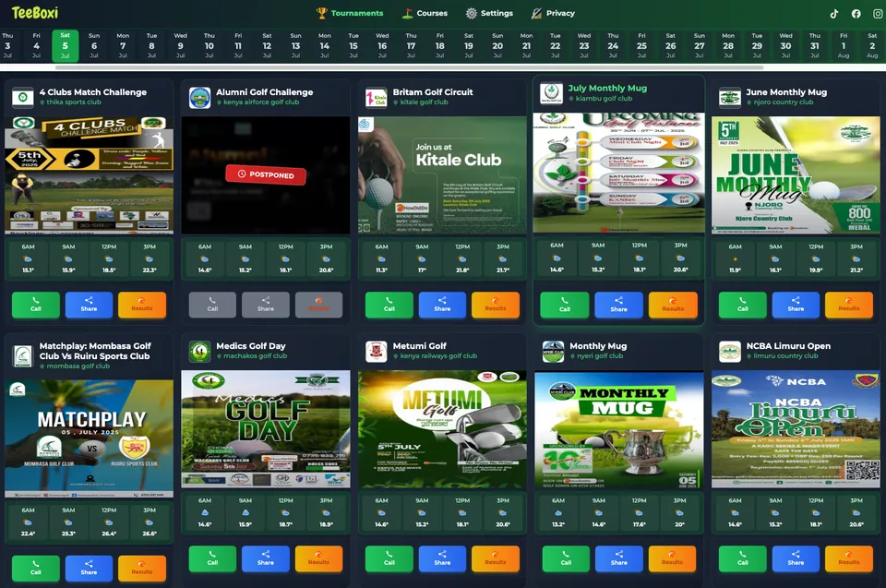Call Thika Sports Club for 4 Clubs Challenge

click(x=36, y=305)
